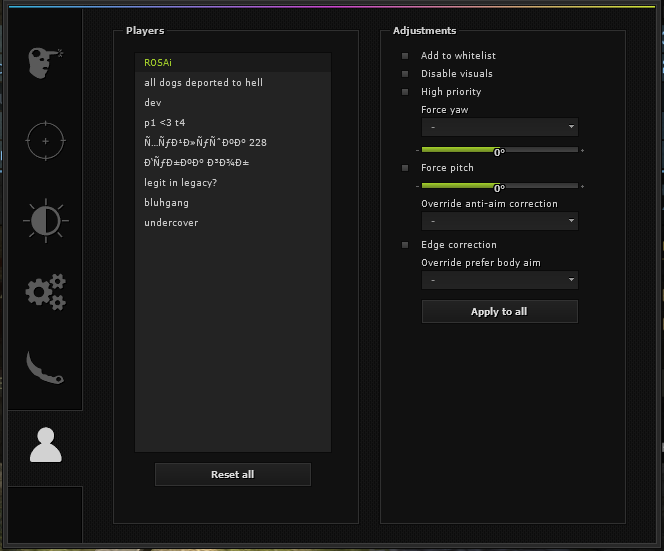Select player 'p1 <3 t4'

coord(233,123)
